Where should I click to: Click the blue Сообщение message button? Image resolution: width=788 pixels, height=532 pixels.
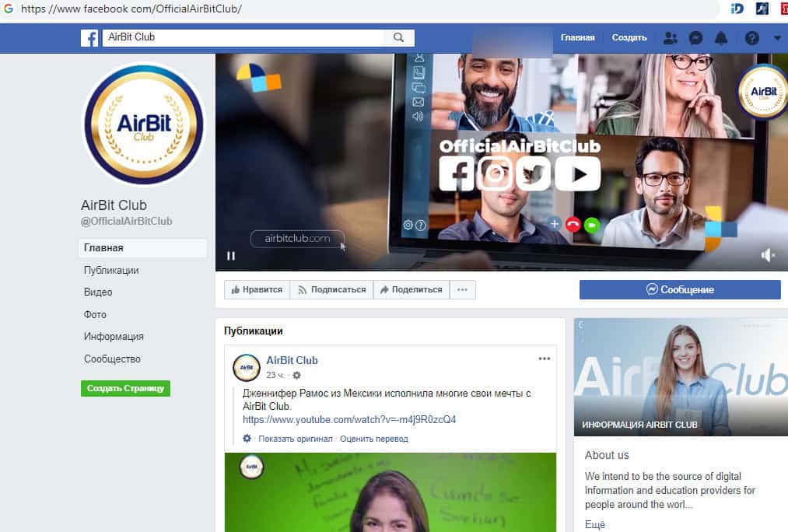click(x=680, y=290)
